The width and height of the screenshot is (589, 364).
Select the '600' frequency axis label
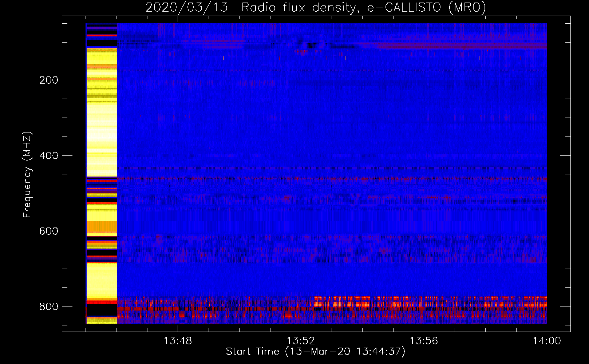(x=48, y=231)
